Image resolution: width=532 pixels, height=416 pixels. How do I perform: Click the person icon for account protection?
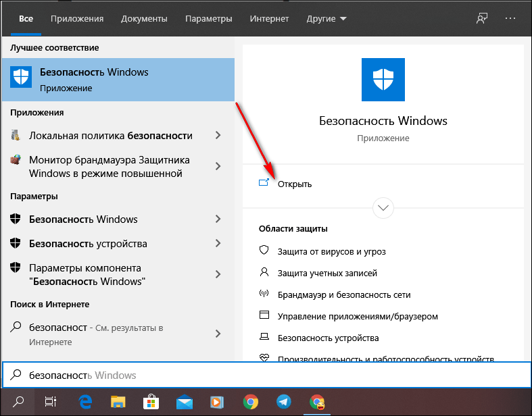(264, 272)
